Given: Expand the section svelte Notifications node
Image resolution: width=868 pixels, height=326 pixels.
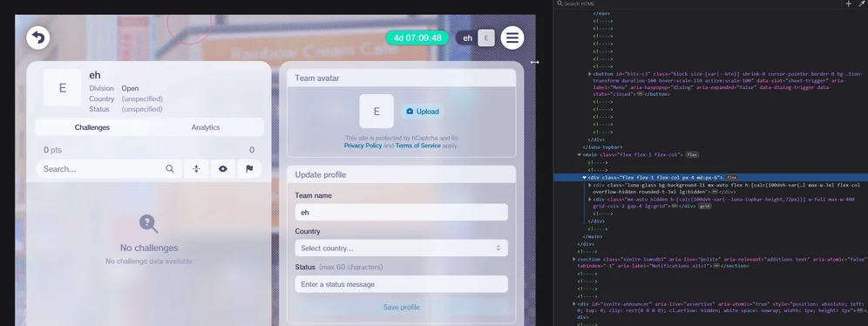Looking at the screenshot, I should [x=574, y=259].
